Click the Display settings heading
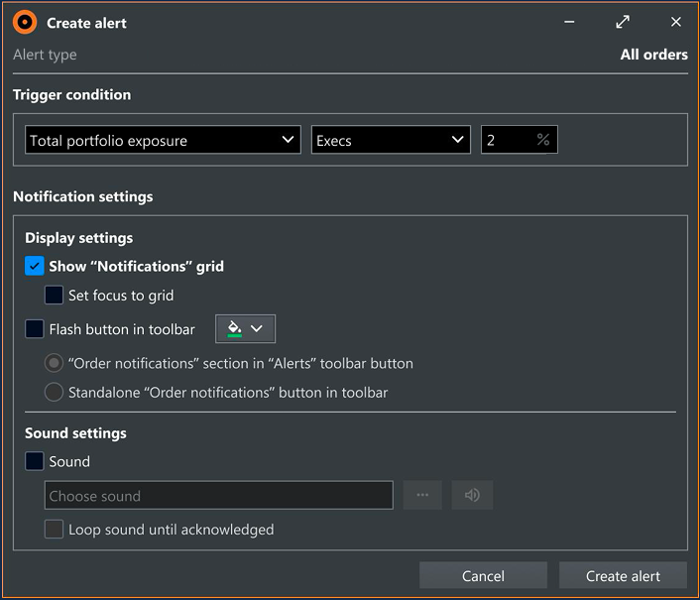700x600 pixels. (79, 238)
